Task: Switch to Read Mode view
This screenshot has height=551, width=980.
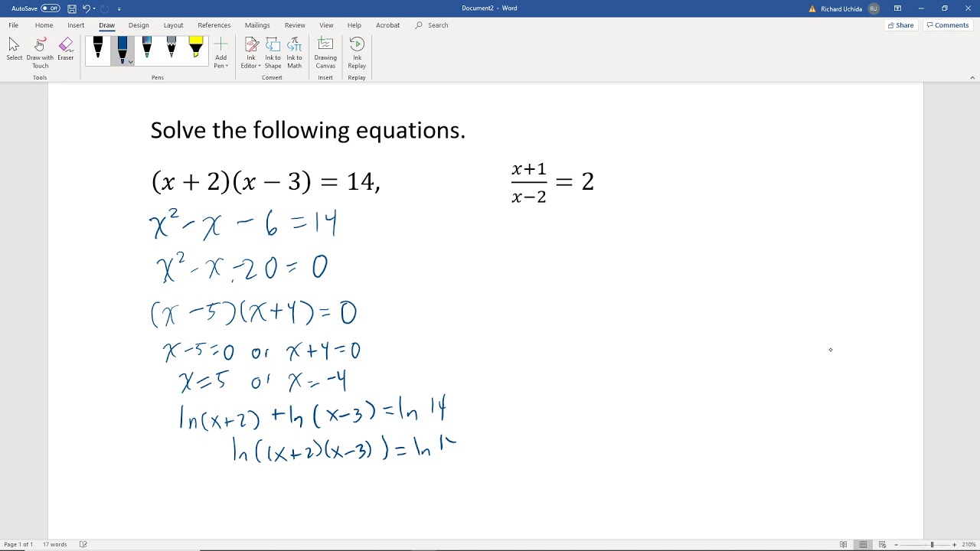Action: 844,544
